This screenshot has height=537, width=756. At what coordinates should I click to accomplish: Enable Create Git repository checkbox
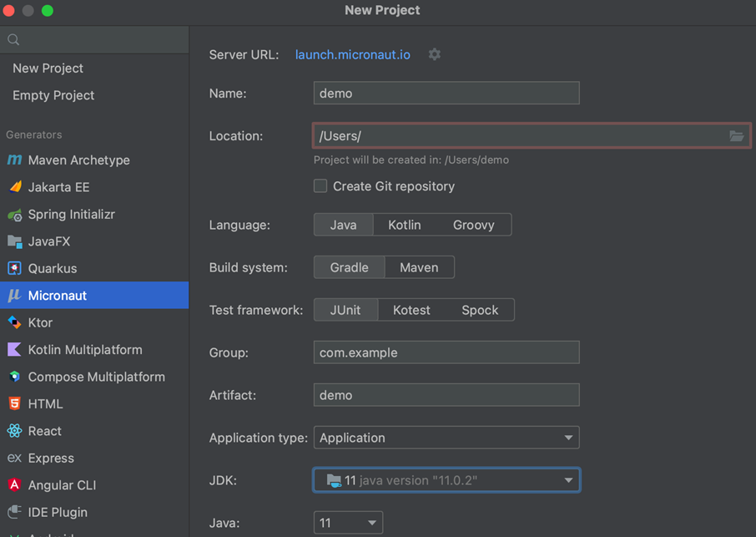(320, 186)
